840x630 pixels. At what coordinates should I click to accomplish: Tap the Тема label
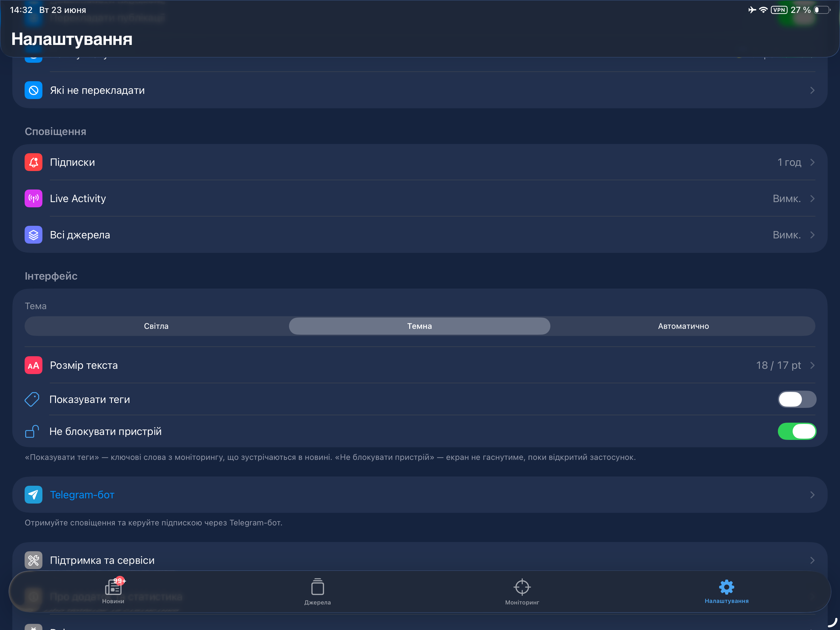click(35, 306)
